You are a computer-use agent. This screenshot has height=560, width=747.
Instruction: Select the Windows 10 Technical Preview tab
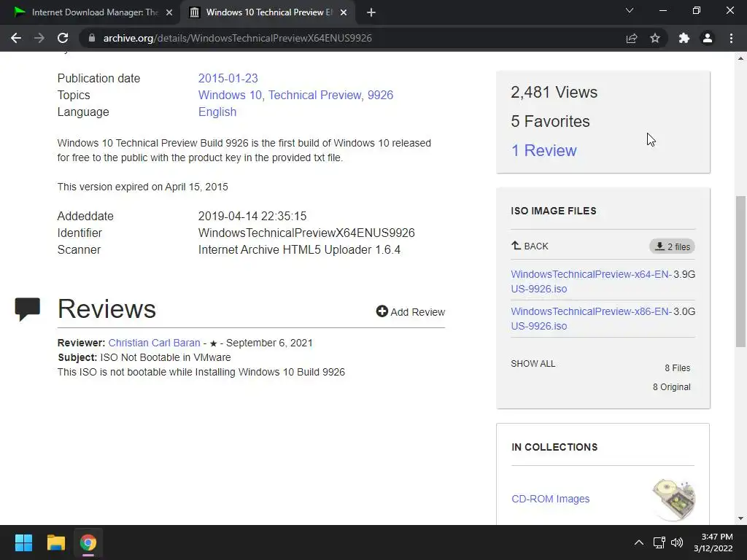(267, 12)
